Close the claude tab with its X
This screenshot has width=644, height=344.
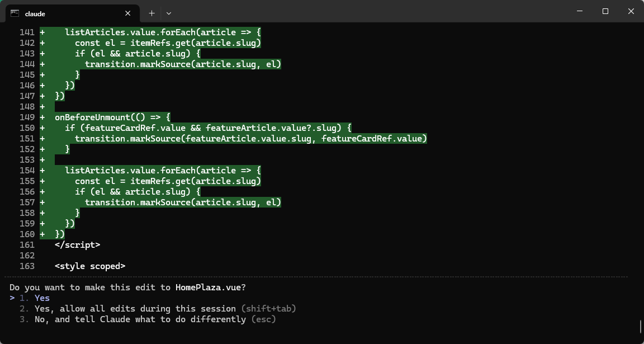coord(128,13)
